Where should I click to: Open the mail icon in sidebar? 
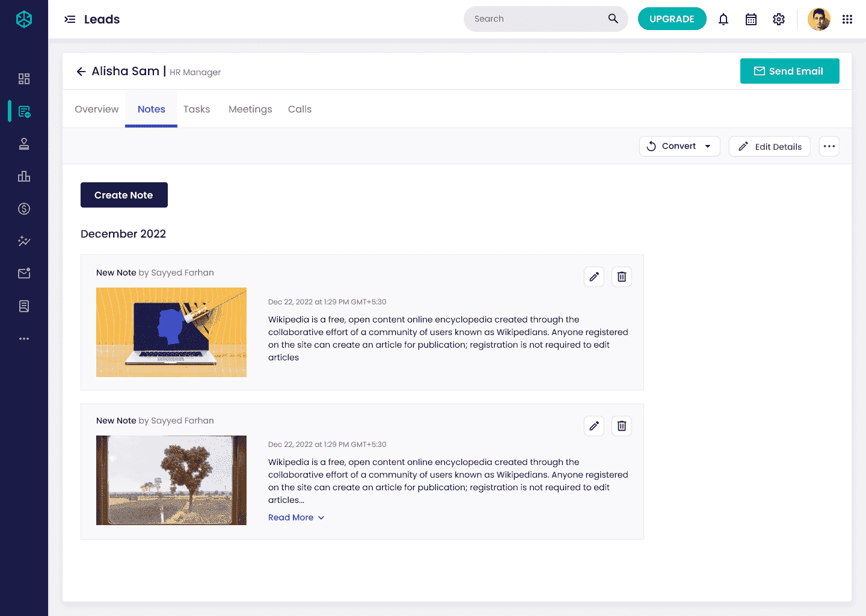pyautogui.click(x=24, y=274)
